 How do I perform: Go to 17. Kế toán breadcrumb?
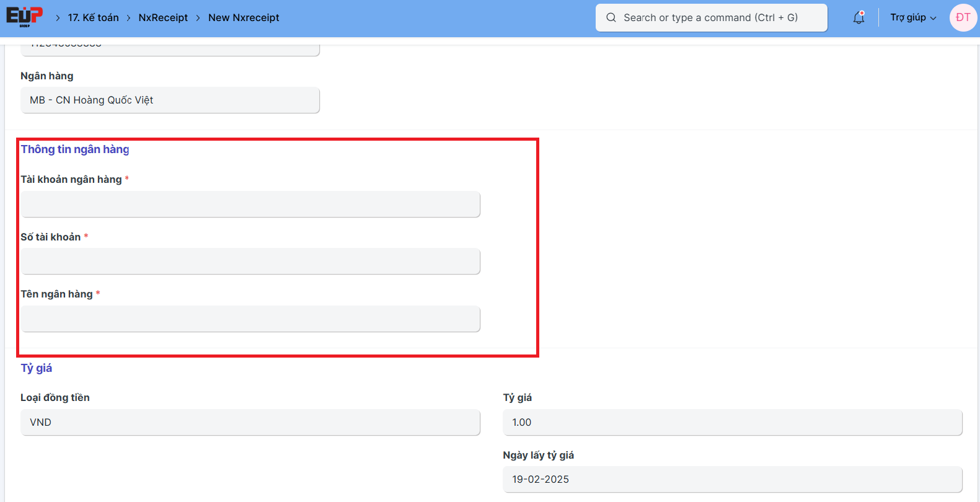(93, 18)
